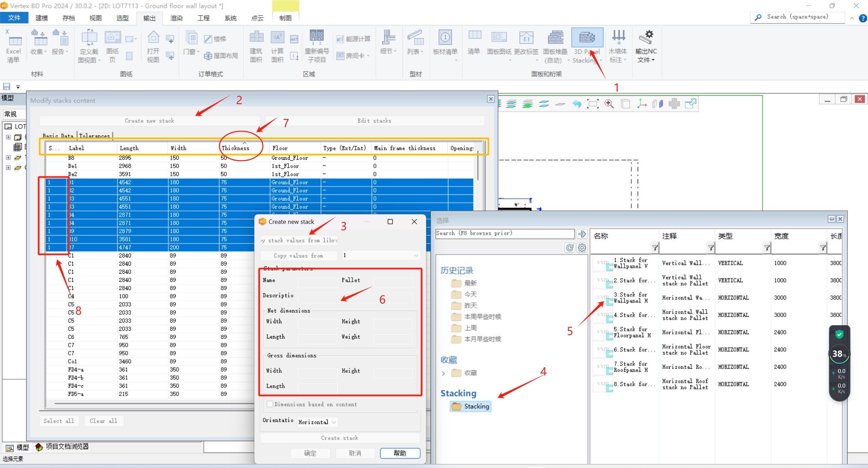Viewport: 868px width, 468px height.
Task: Click the Create new stack button
Action: (150, 121)
